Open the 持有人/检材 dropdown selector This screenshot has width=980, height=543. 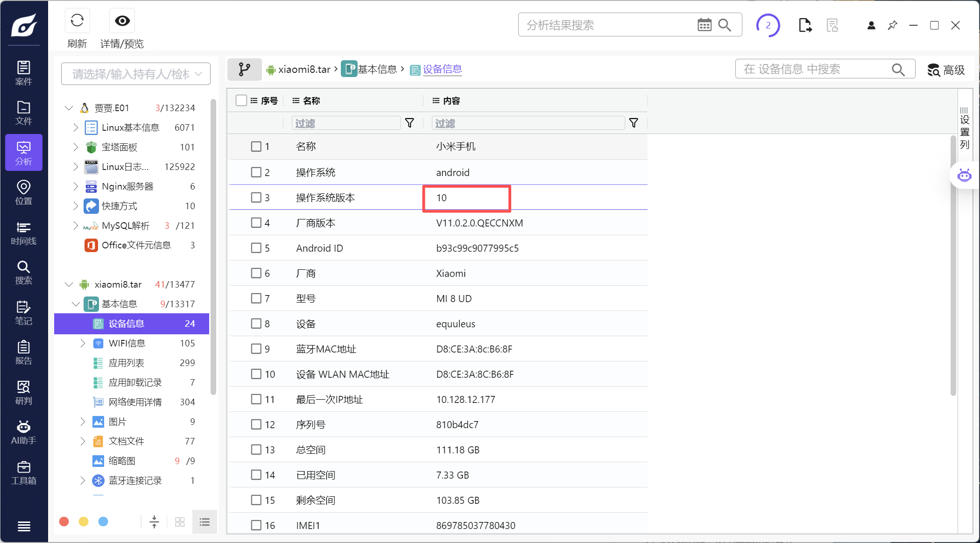tap(136, 74)
